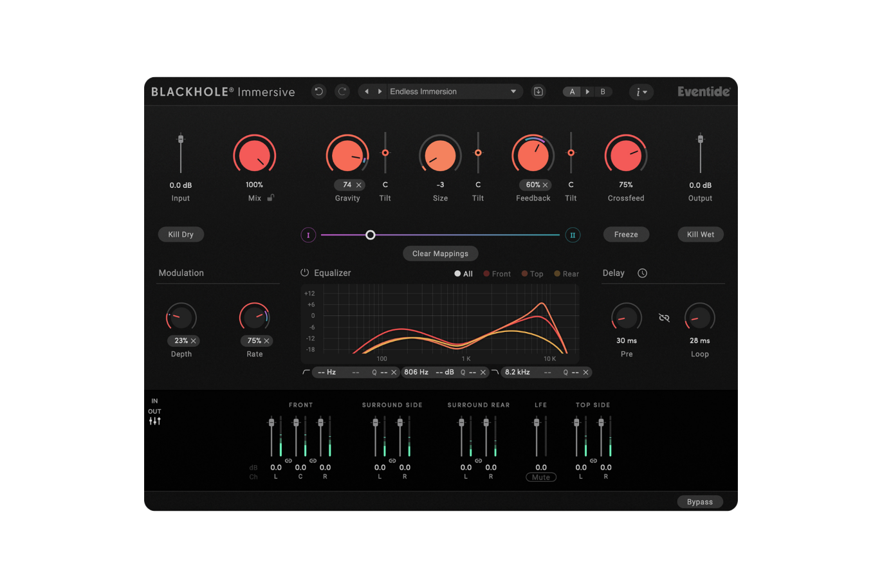Remove the Gravity mapping with X
The height and width of the screenshot is (588, 882).
[x=359, y=185]
